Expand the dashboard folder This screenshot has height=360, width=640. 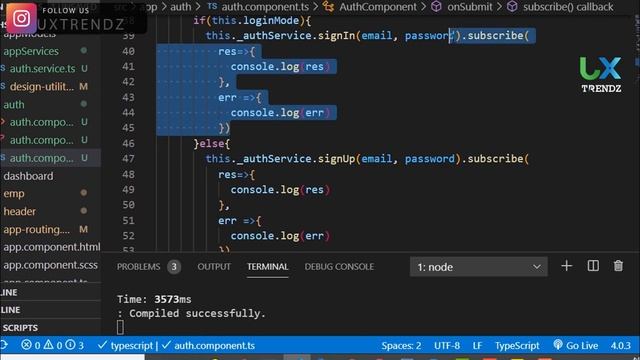28,176
